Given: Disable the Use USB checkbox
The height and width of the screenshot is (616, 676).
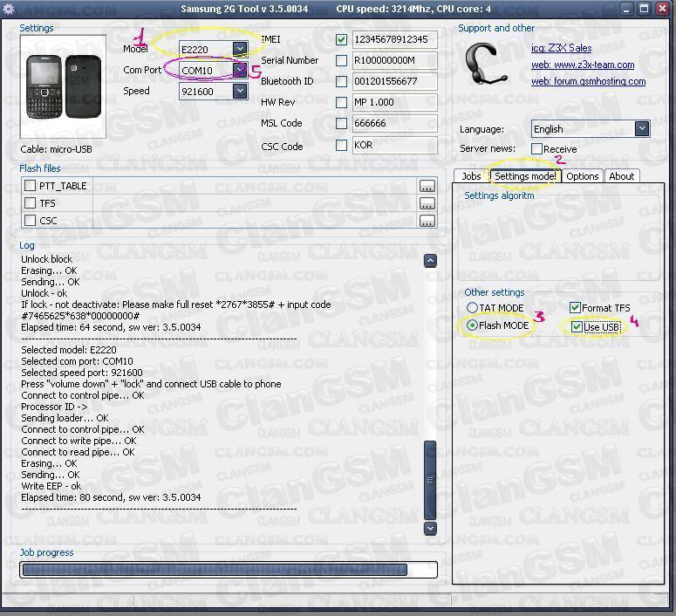Looking at the screenshot, I should click(x=577, y=327).
